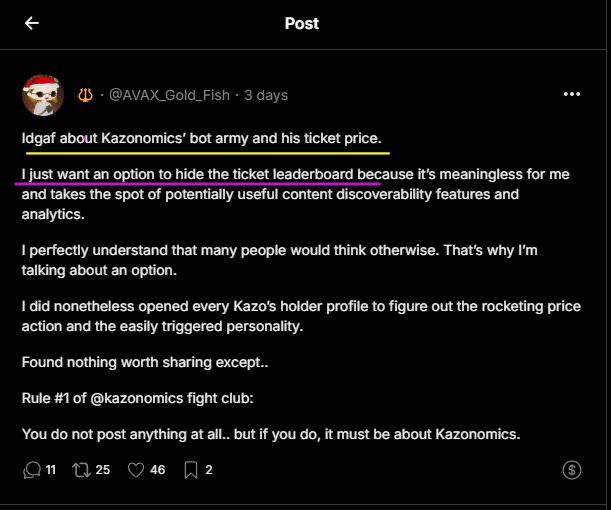Like the post with the heart icon
Image resolution: width=611 pixels, height=510 pixels.
[x=136, y=469]
